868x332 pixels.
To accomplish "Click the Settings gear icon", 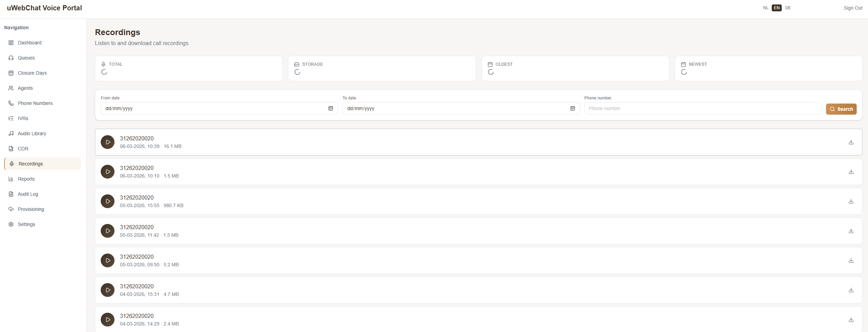I will tap(11, 224).
